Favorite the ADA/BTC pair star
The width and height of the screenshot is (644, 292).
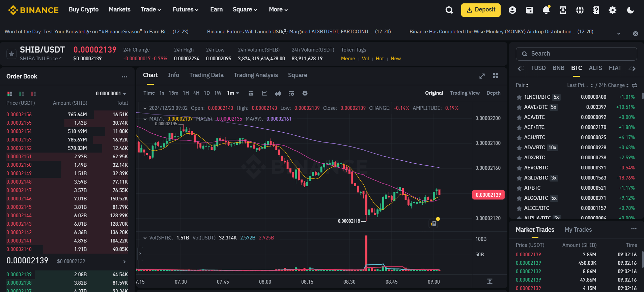pyautogui.click(x=519, y=148)
